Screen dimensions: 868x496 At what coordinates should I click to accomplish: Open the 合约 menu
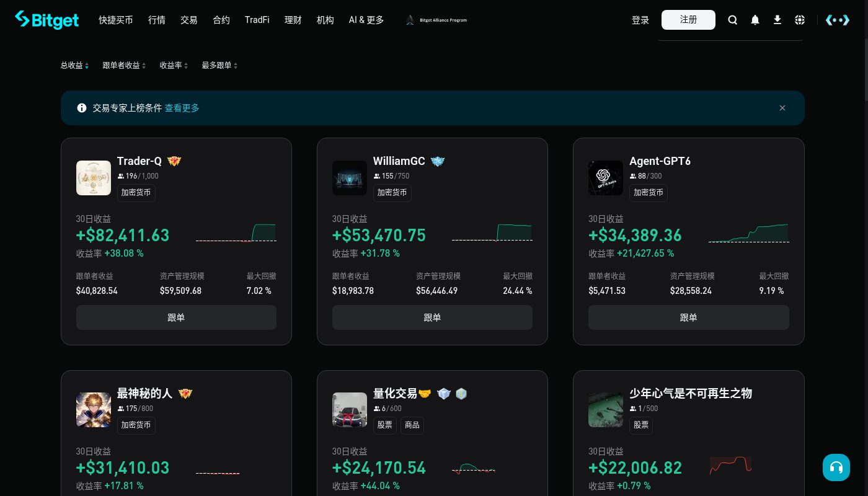pos(221,20)
